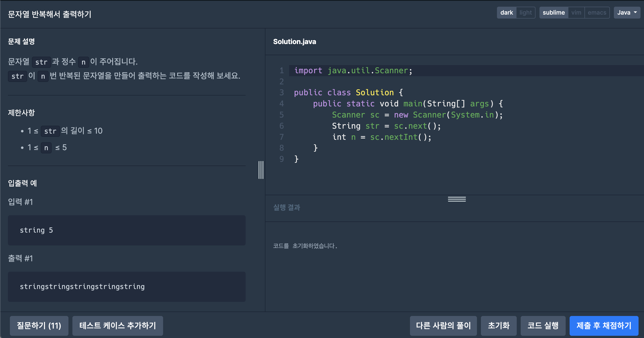
Task: Open the Java language dropdown
Action: tap(627, 13)
